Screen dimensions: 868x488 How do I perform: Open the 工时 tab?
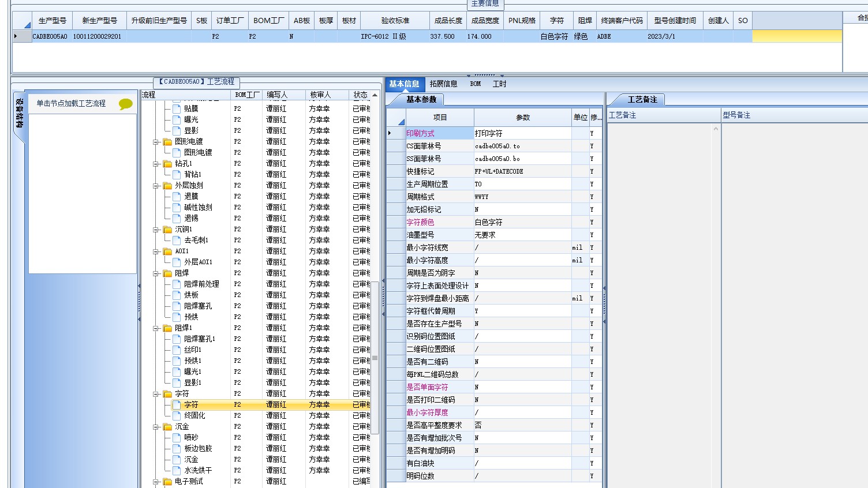click(x=499, y=84)
